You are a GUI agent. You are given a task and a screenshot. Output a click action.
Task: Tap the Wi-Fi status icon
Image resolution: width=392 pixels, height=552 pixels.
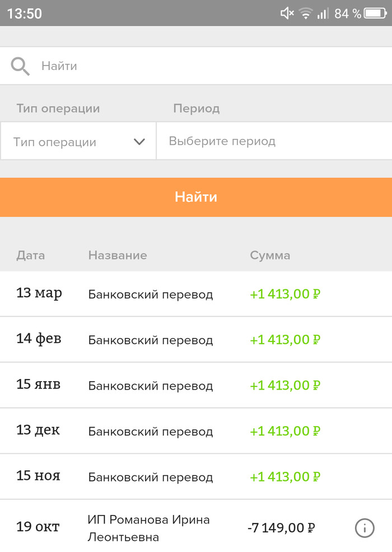[x=305, y=14]
